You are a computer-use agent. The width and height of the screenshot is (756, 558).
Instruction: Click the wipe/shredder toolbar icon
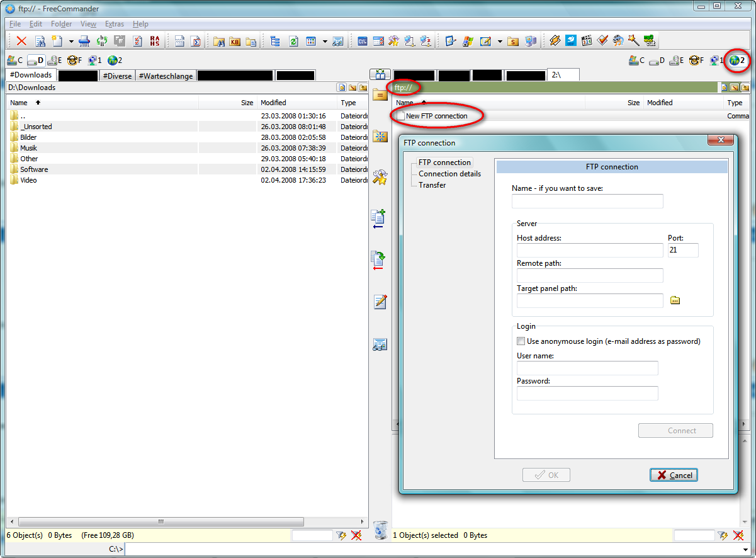click(84, 41)
